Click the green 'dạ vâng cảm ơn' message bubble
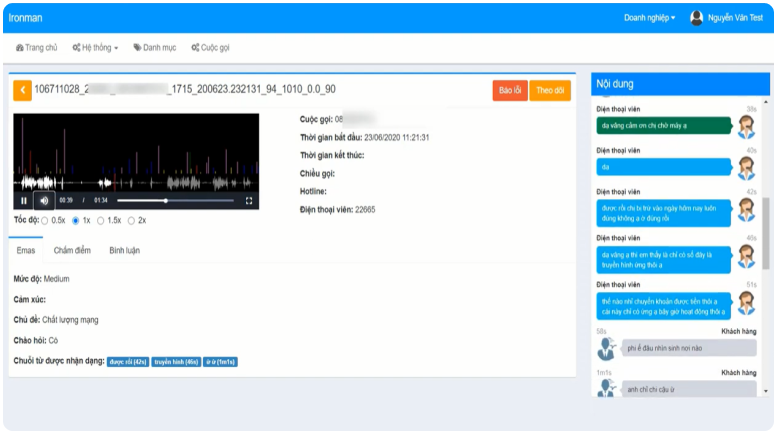777x435 pixels. (x=664, y=125)
